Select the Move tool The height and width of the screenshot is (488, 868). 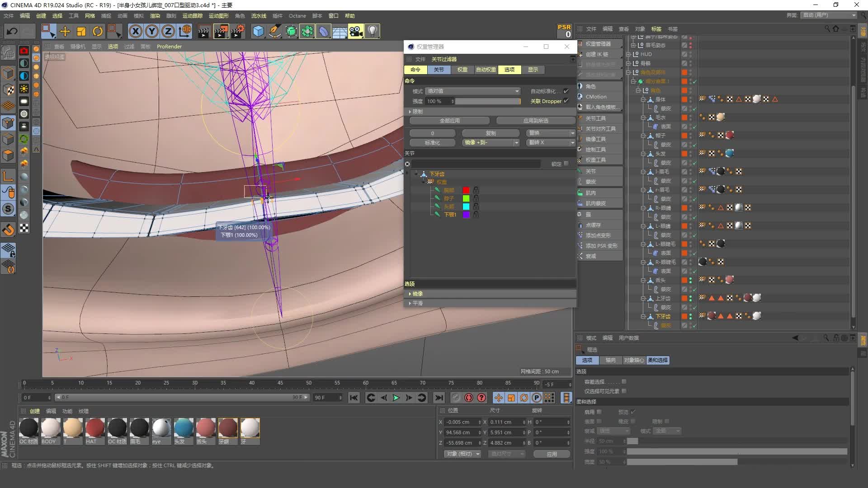(65, 31)
